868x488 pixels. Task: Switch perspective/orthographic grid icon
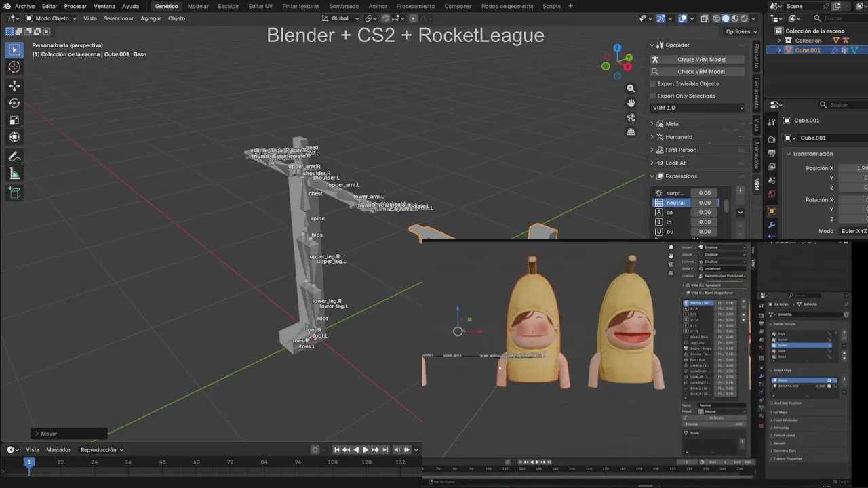pyautogui.click(x=631, y=131)
